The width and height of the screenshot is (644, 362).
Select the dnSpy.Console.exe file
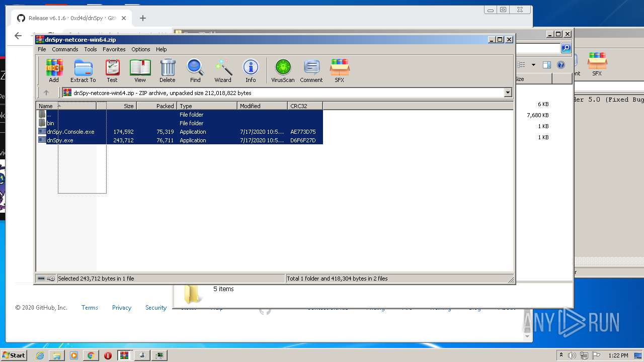tap(180, 132)
